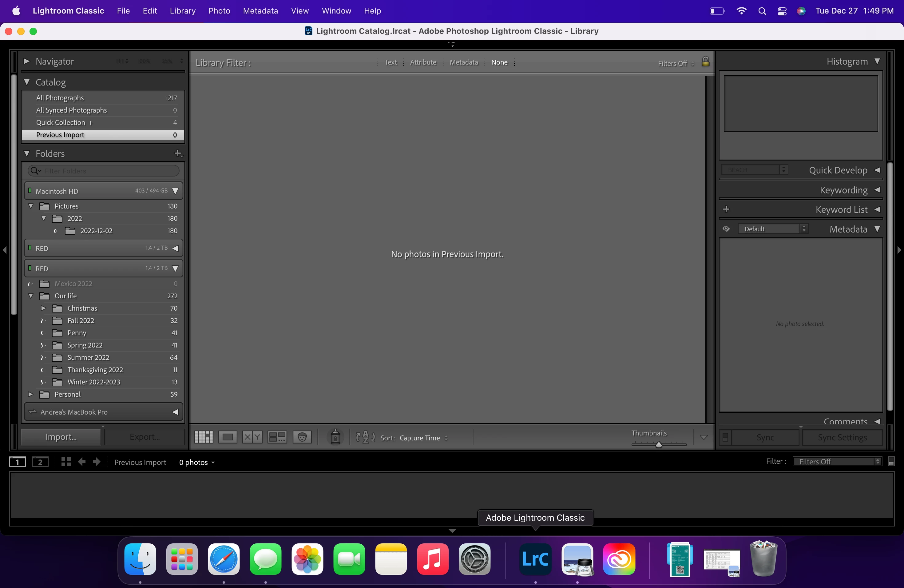
Task: Click the sort direction A-Z icon
Action: tap(365, 437)
